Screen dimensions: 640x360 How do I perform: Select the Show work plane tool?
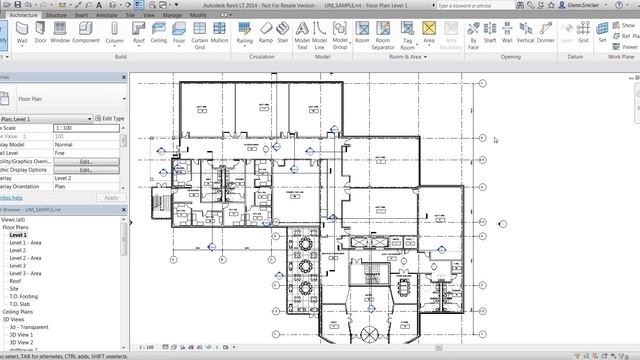(x=624, y=25)
